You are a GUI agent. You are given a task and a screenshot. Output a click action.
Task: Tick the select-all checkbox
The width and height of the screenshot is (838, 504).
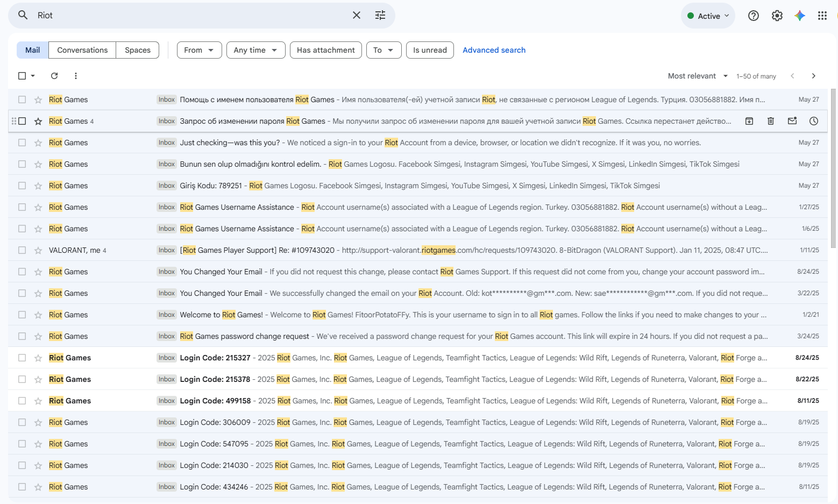pos(22,76)
